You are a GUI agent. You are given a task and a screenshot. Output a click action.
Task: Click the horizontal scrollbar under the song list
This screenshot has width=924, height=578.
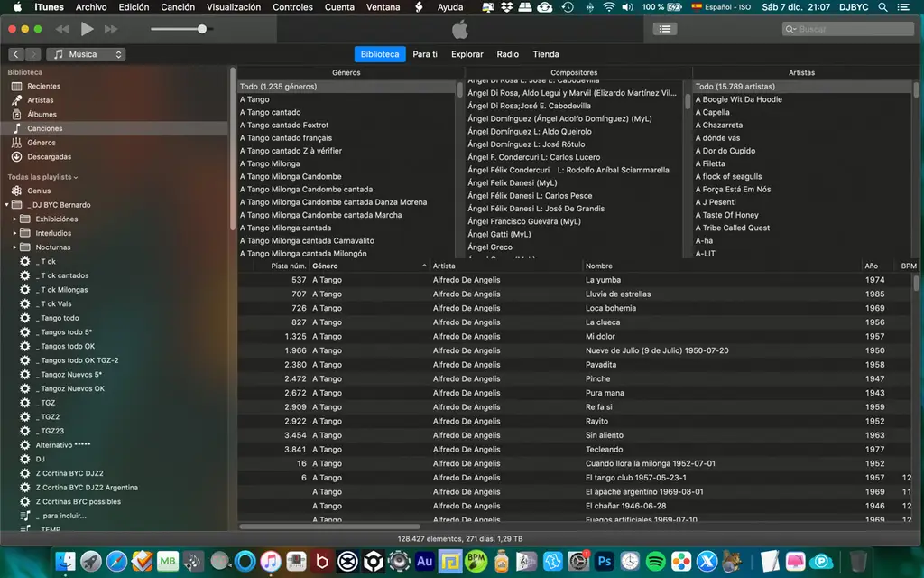[x=330, y=527]
